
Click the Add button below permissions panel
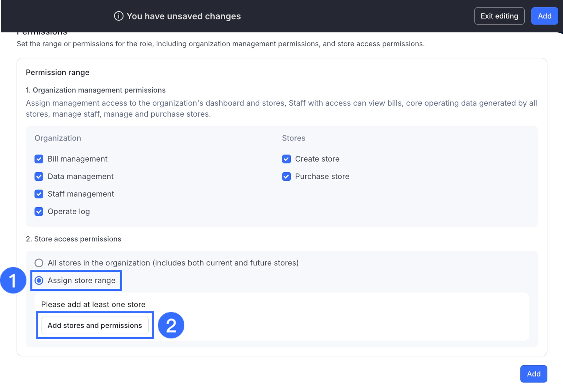coord(534,374)
